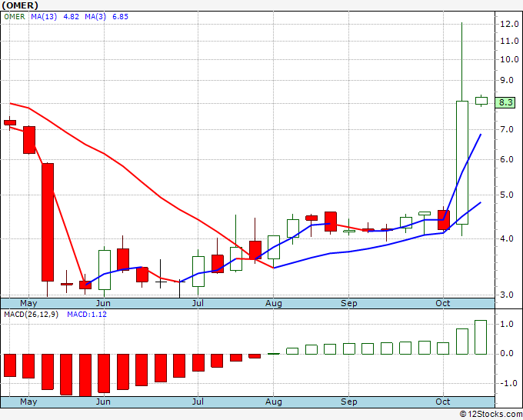Click the 11.0 price axis label
523x420 pixels.
coord(509,42)
